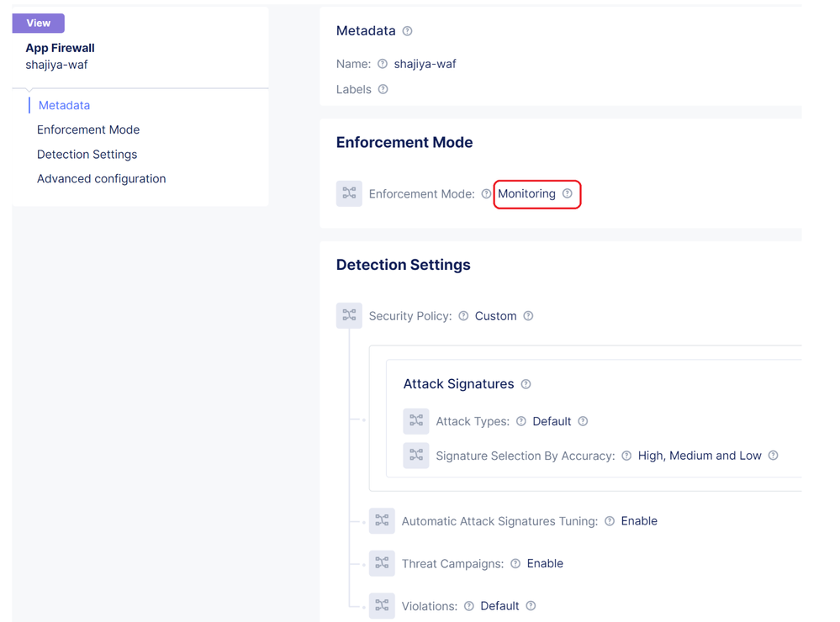Screen dimensions: 840x622
Task: Click help icon after Security Policy label
Action: tap(463, 316)
